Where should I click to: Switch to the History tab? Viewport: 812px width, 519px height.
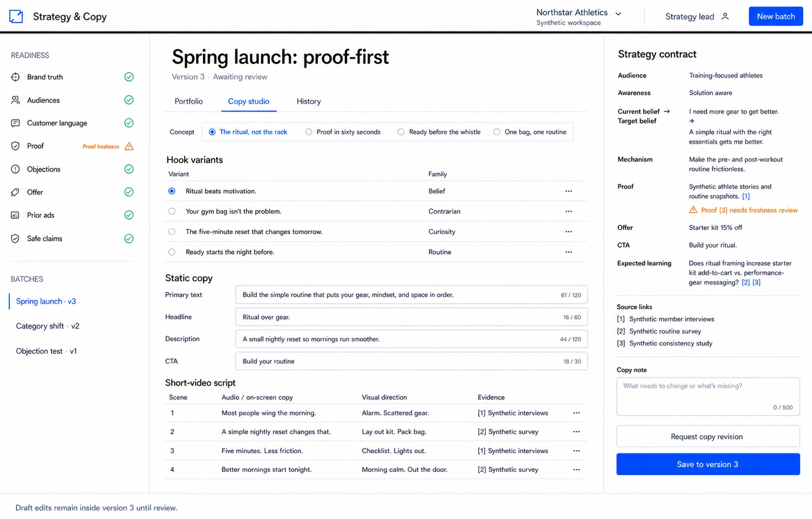click(x=309, y=101)
